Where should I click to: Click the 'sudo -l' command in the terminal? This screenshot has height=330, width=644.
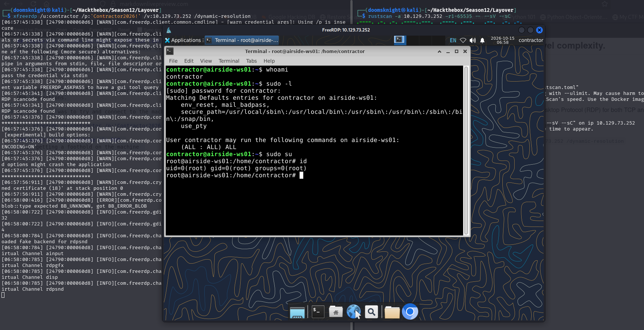[279, 84]
